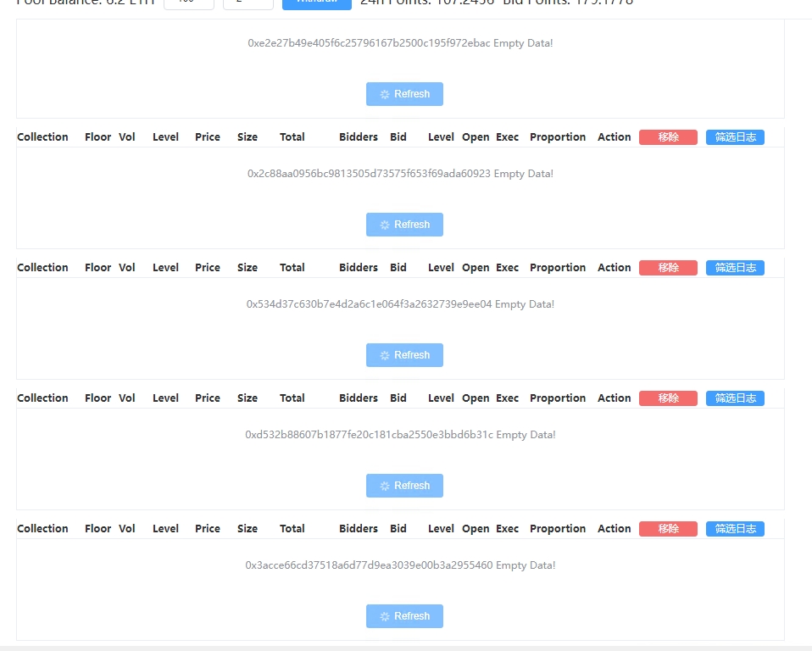Screen dimensions: 812x651
Task: Open 筛选日志 for 0x2c88aa0956 panel
Action: coord(735,137)
